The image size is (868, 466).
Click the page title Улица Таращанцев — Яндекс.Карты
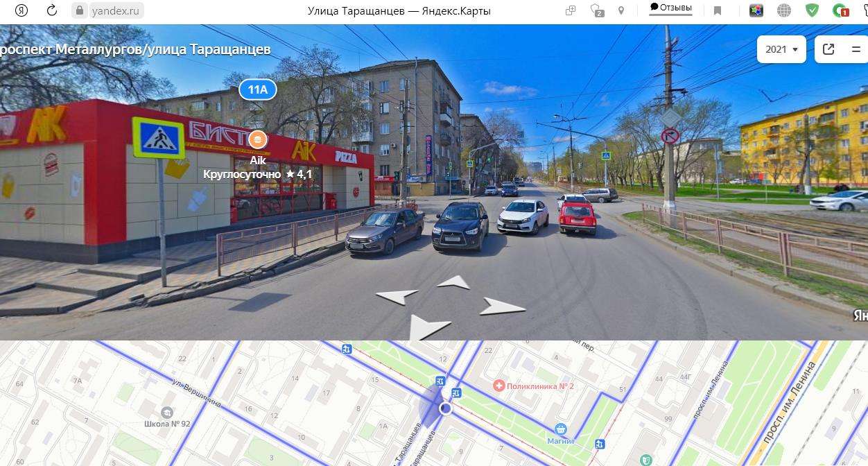[x=399, y=10]
